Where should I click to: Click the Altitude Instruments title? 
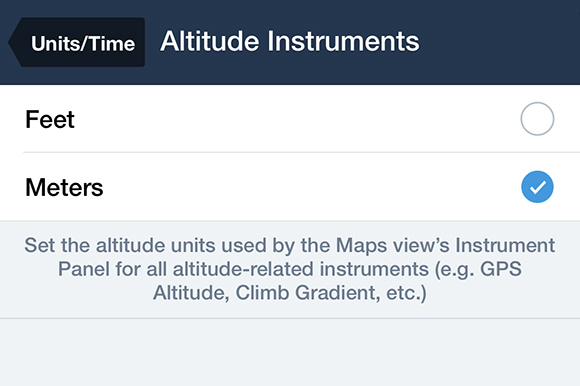(x=290, y=41)
